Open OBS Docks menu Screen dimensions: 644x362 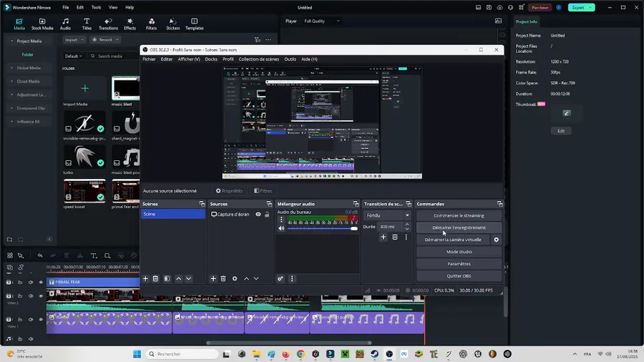point(211,59)
